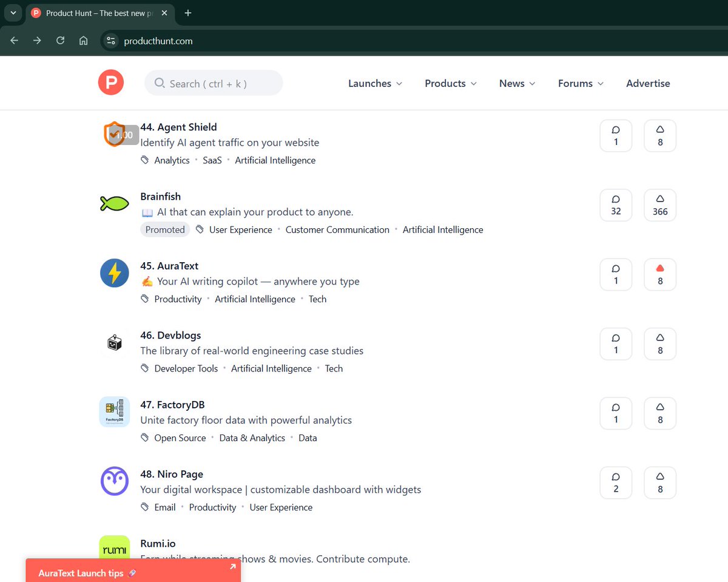Click "The library of real-world engineering case studies"

(252, 351)
